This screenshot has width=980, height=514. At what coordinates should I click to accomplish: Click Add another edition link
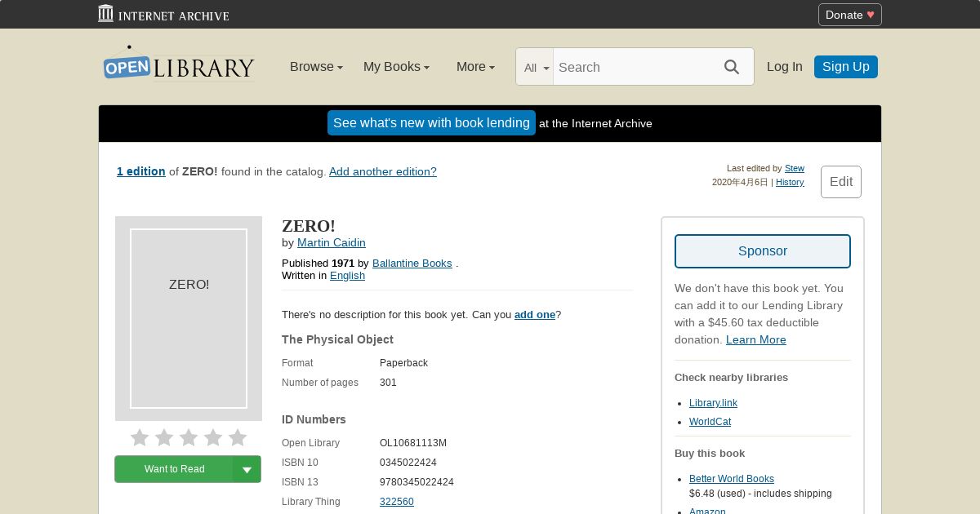383,171
